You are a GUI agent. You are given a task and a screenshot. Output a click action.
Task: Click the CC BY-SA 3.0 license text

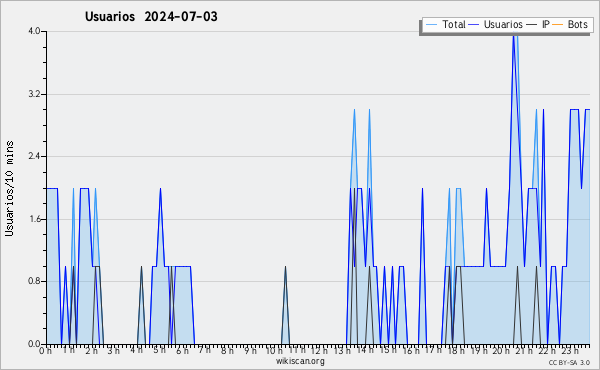pos(569,363)
